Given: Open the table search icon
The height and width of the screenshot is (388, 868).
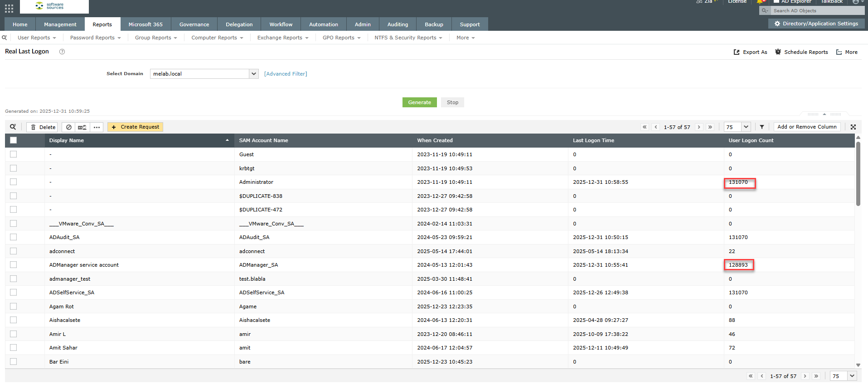Looking at the screenshot, I should pyautogui.click(x=13, y=127).
